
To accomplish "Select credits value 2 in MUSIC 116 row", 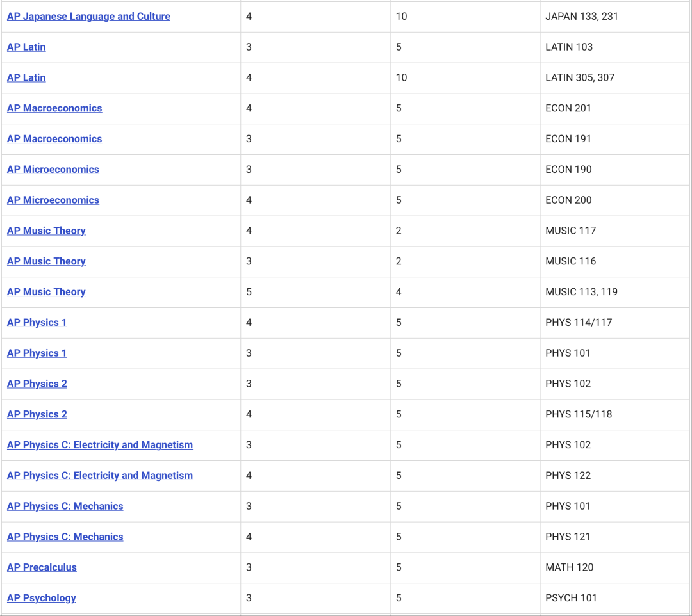I will 399,261.
